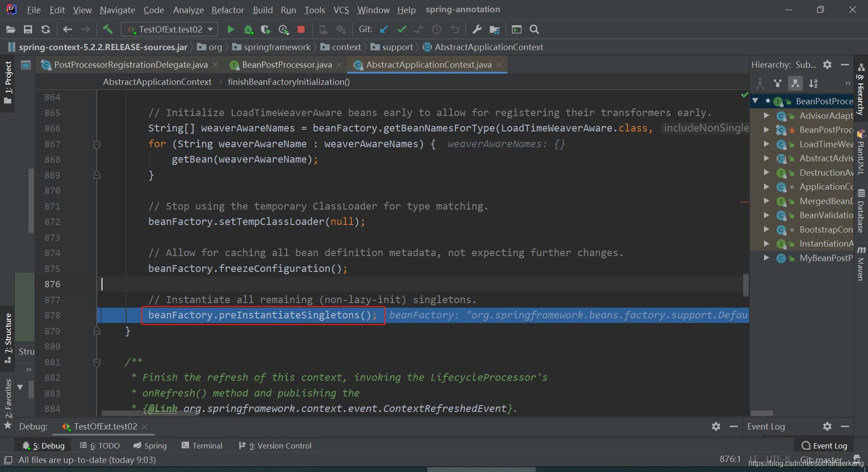The image size is (868, 472).
Task: Expand the MyBeanPostP hierarchy node
Action: (x=766, y=258)
